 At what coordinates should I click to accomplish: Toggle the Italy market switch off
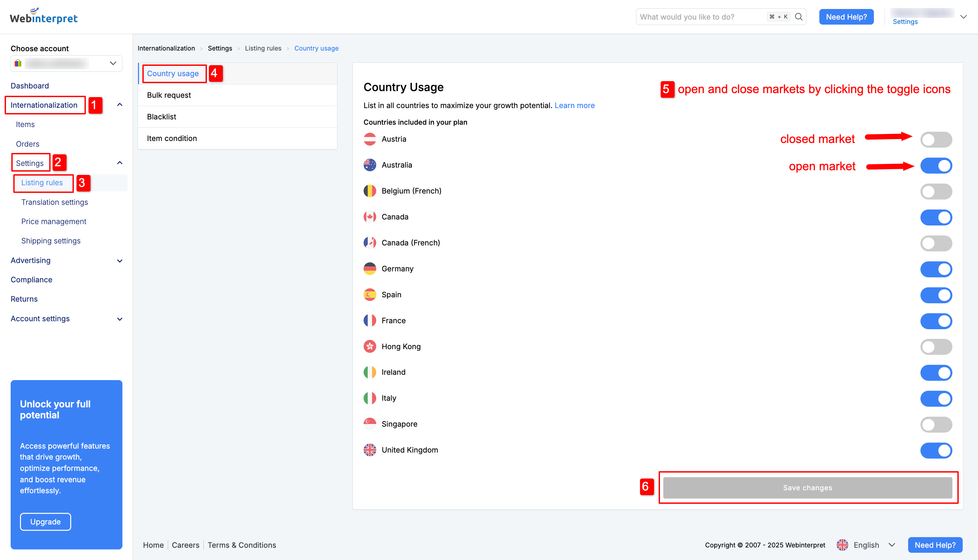(936, 399)
